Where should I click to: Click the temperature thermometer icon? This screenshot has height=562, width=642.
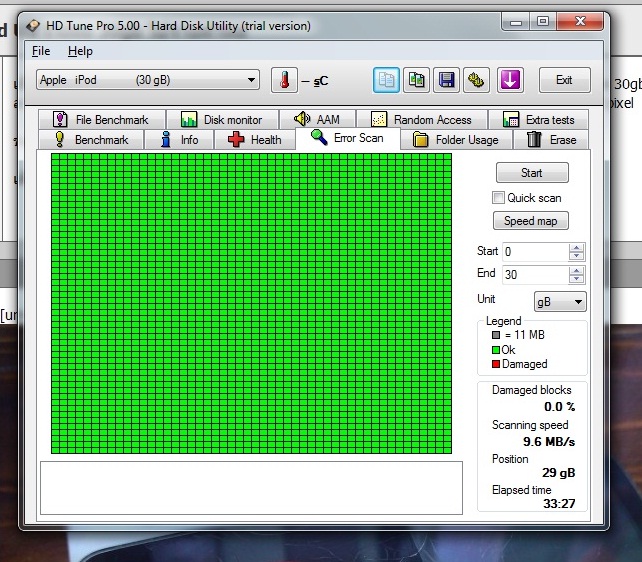click(284, 80)
